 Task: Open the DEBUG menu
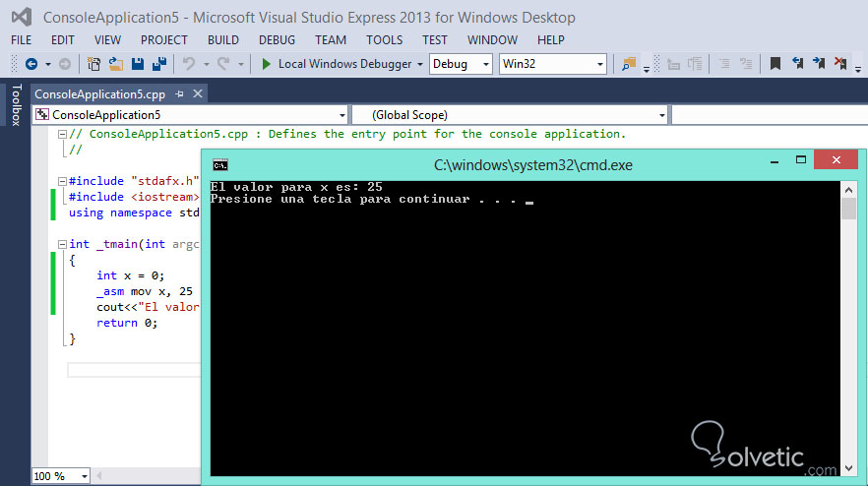point(277,40)
